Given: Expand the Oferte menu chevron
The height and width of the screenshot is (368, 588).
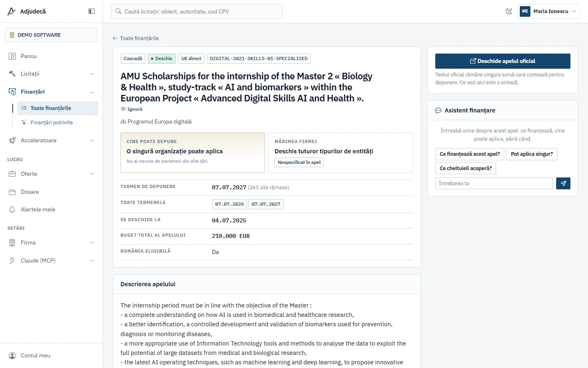Looking at the screenshot, I should (92, 174).
